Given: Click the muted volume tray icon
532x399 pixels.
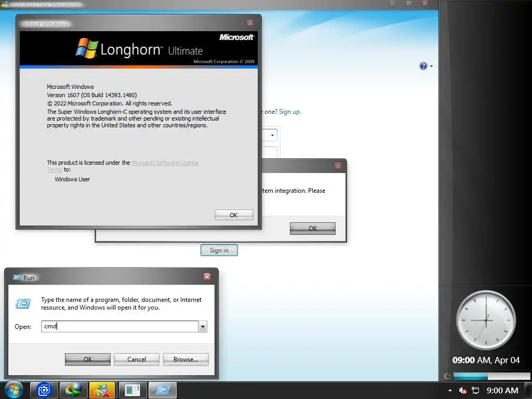Looking at the screenshot, I should pyautogui.click(x=462, y=391).
